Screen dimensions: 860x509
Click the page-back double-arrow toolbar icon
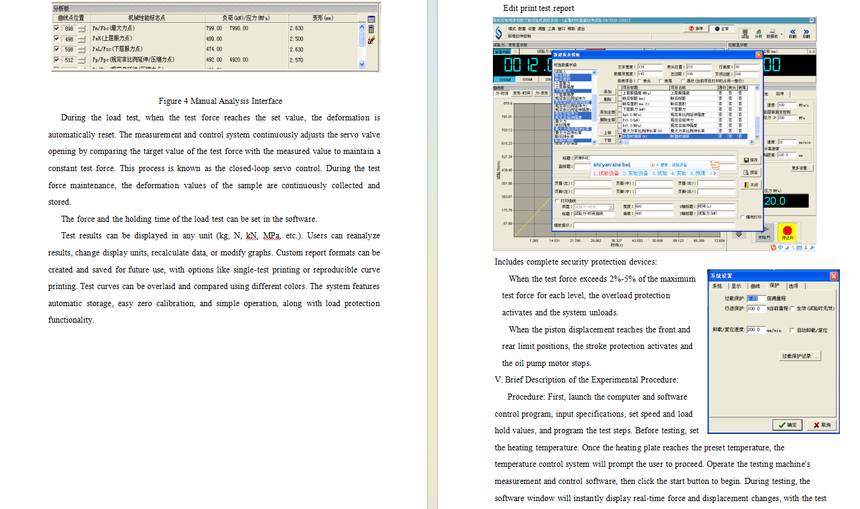(x=793, y=34)
